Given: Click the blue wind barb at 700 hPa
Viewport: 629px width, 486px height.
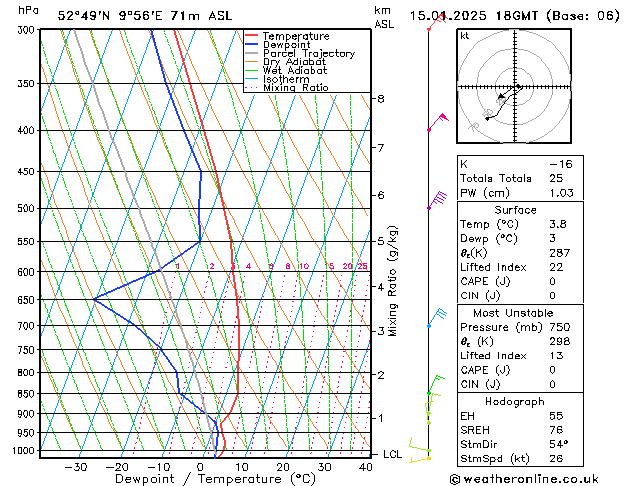Looking at the screenshot, I should [437, 318].
